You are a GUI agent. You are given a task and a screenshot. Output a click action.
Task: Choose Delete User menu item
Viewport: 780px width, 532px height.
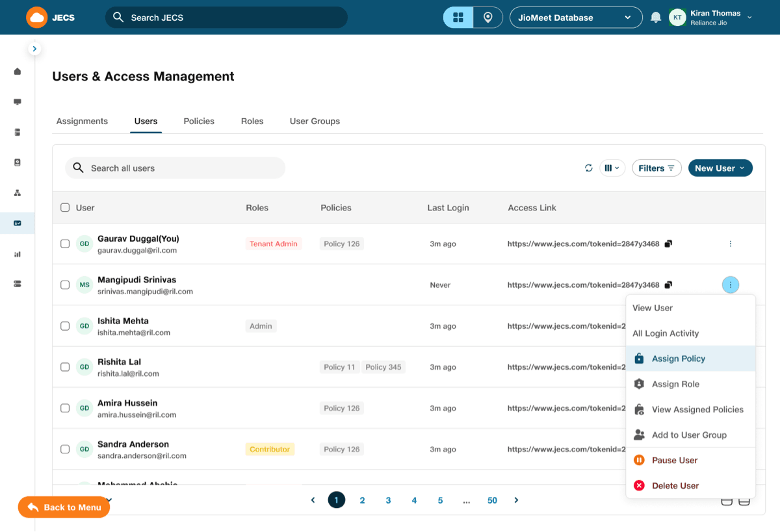690,485
